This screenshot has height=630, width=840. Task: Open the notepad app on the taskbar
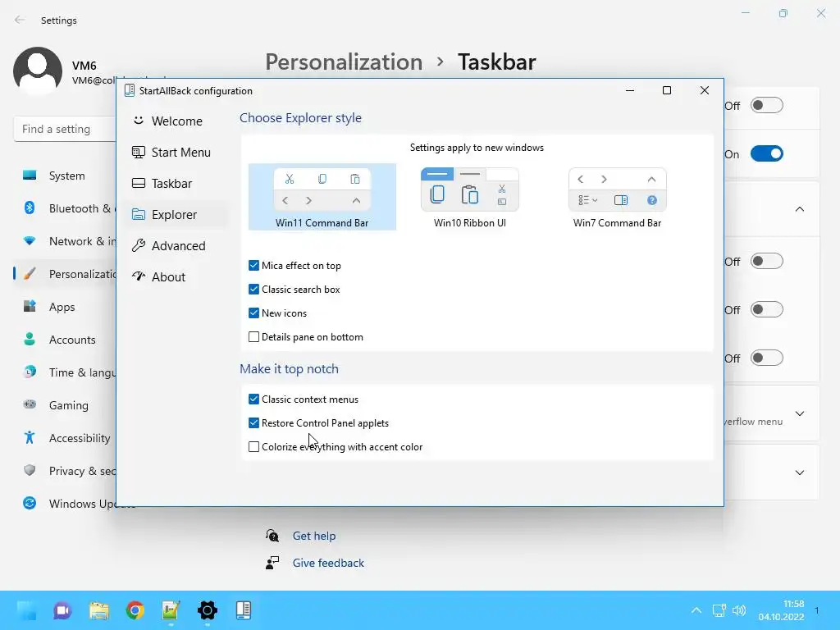[x=171, y=610]
